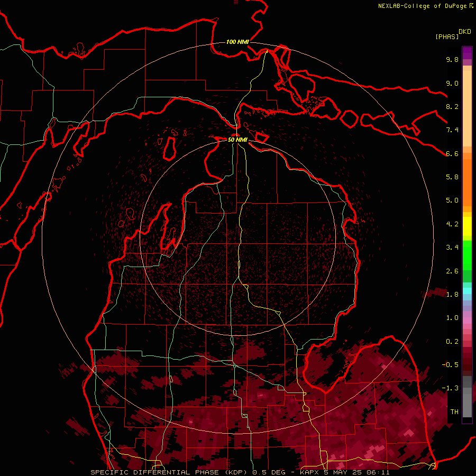The image size is (476, 476).
Task: Click the 9.8 scale value
Action: 452,59
